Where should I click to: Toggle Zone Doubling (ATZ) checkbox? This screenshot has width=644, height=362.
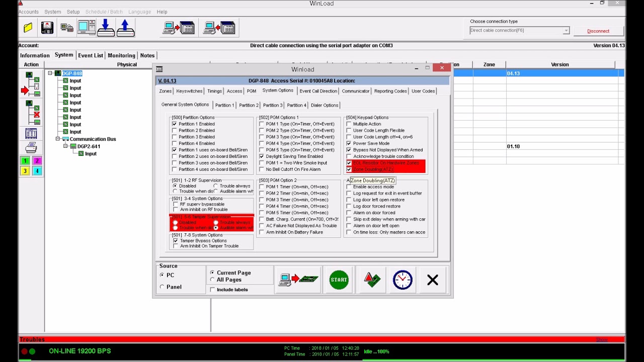[x=349, y=169]
